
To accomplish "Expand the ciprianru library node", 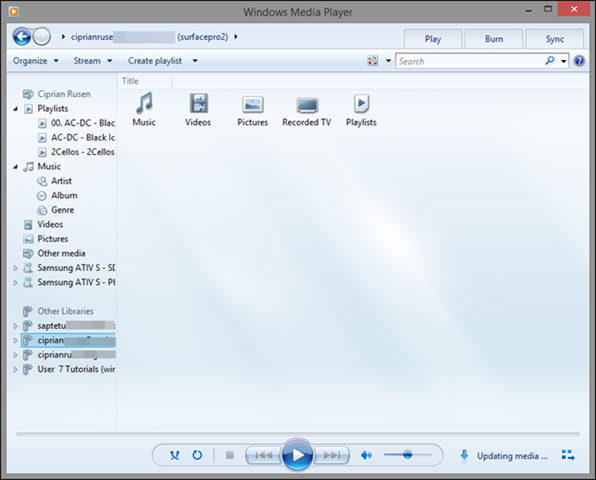I will click(15, 355).
